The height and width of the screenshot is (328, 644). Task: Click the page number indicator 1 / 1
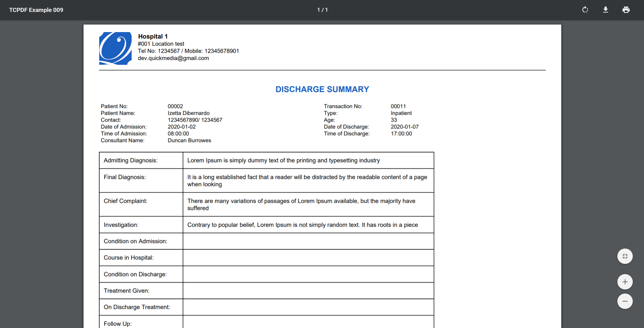pyautogui.click(x=322, y=10)
